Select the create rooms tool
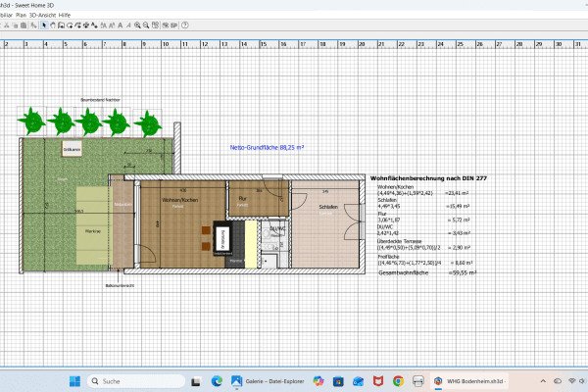This screenshot has height=392, width=588. (x=70, y=25)
